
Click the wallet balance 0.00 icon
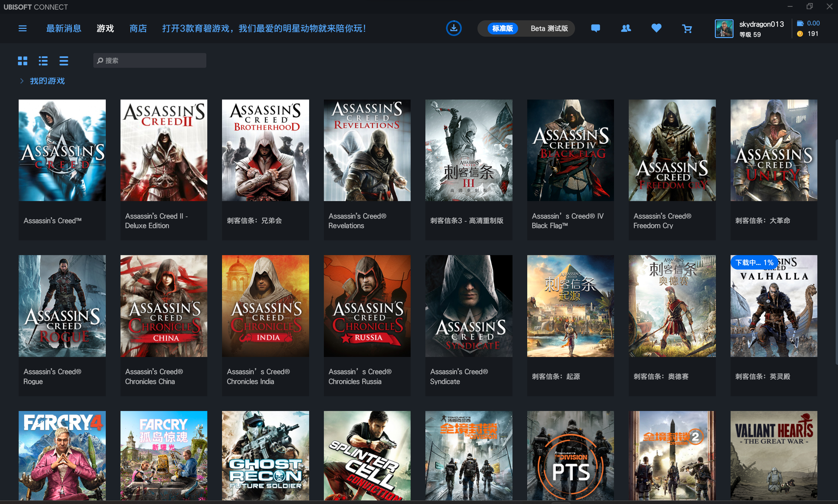tap(800, 23)
